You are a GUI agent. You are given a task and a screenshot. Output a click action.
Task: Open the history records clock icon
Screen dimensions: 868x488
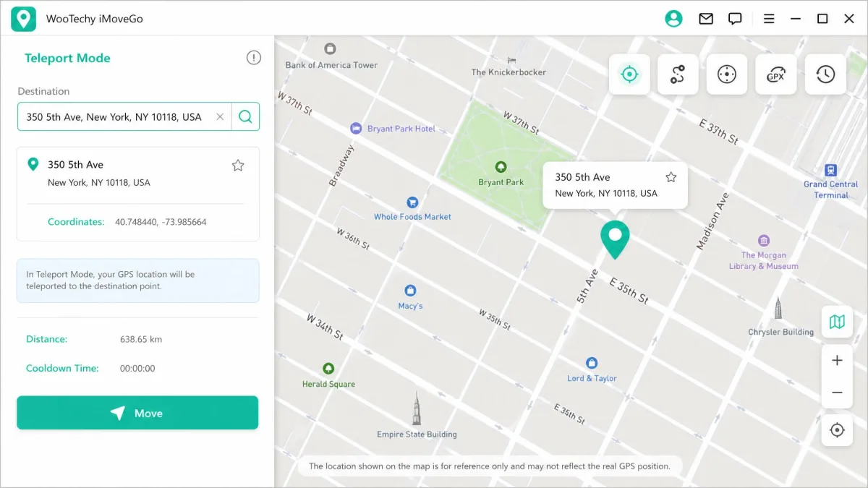click(825, 74)
